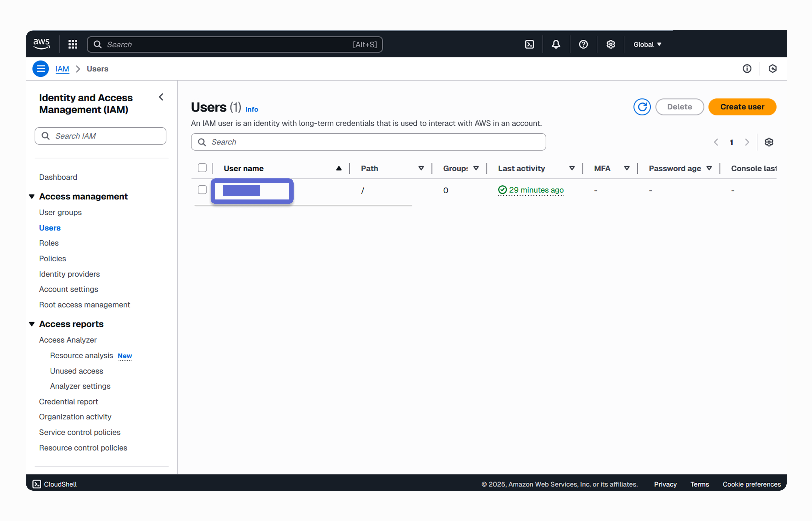
Task: Open the services grid menu
Action: coord(73,44)
